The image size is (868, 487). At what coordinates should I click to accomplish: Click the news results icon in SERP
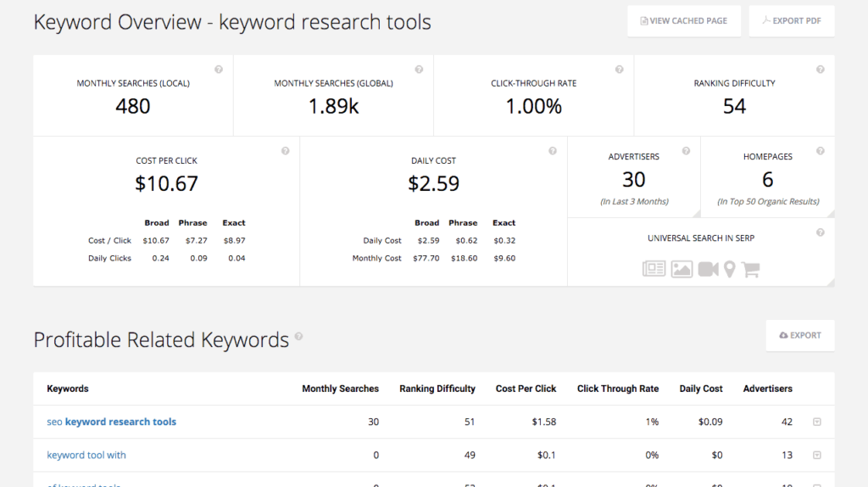click(654, 269)
